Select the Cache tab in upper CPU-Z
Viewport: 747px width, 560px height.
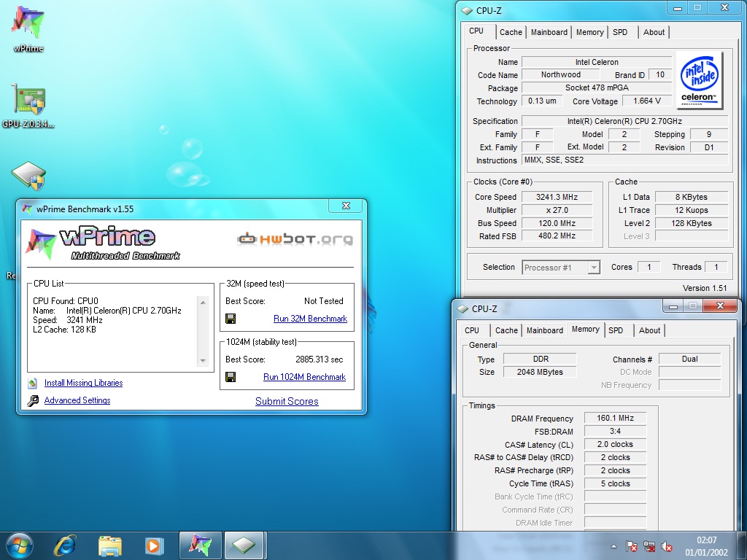511,32
